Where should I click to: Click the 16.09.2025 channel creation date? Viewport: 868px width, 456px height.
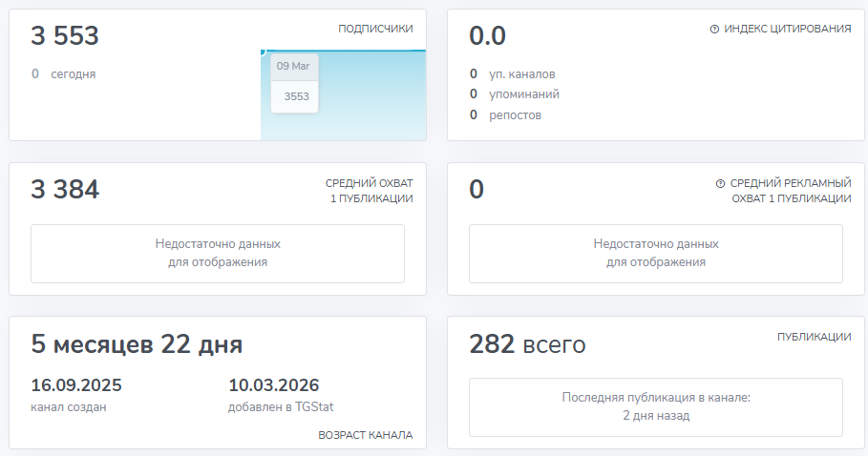coord(76,386)
